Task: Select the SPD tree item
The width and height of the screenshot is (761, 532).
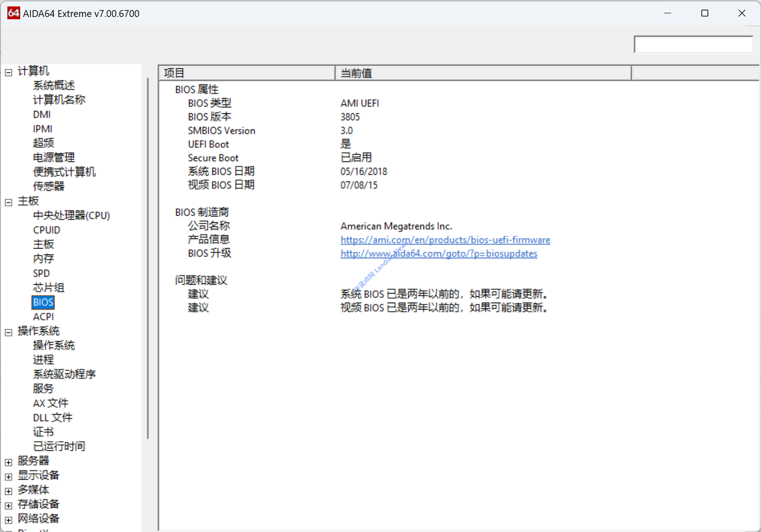Action: [41, 273]
